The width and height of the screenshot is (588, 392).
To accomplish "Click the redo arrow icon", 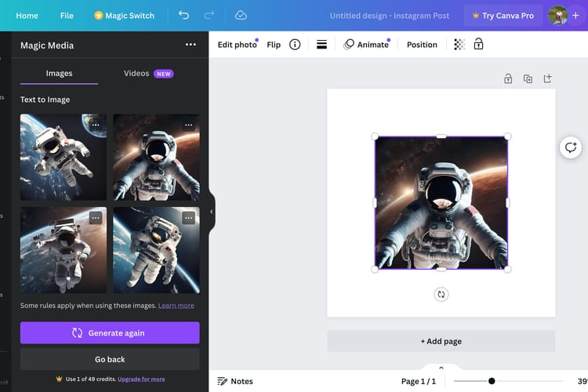I will pos(209,16).
